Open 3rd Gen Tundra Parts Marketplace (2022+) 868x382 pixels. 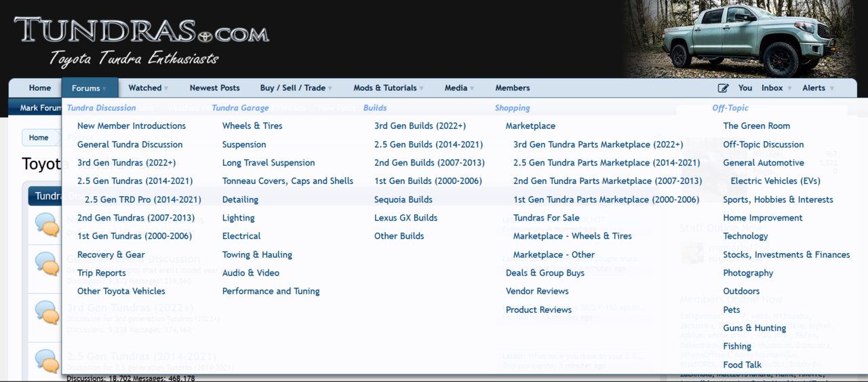point(598,145)
